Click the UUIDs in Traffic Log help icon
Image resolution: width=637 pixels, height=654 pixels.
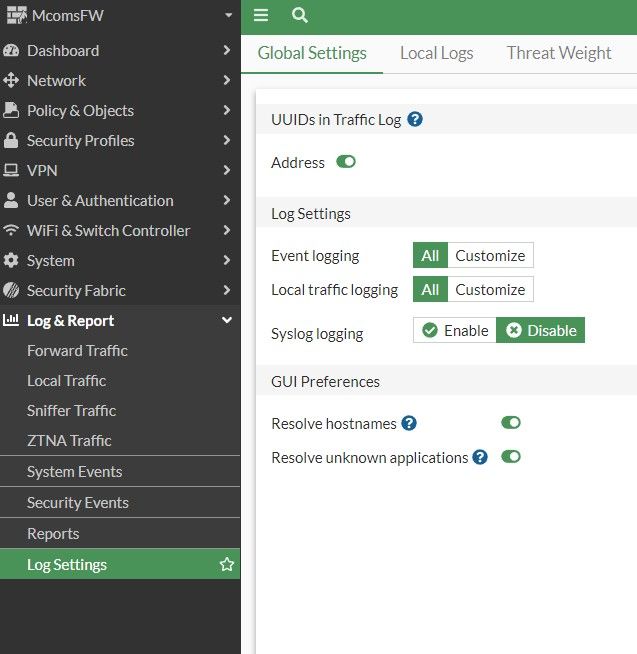coord(415,120)
